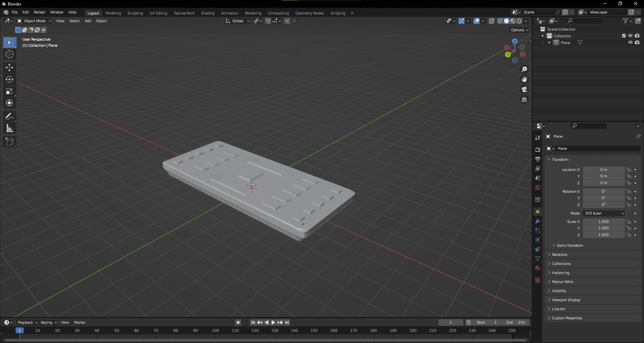This screenshot has height=343, width=644.
Task: Open the Object Mode dropdown
Action: tap(34, 21)
